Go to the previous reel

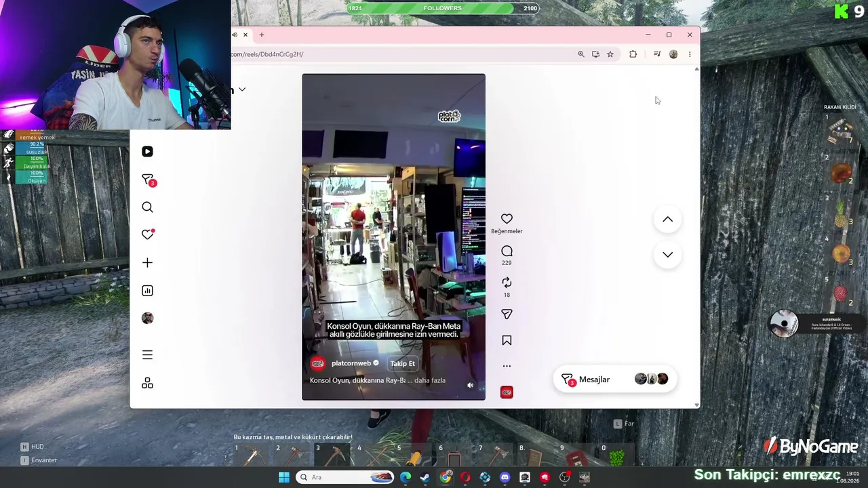coord(667,219)
